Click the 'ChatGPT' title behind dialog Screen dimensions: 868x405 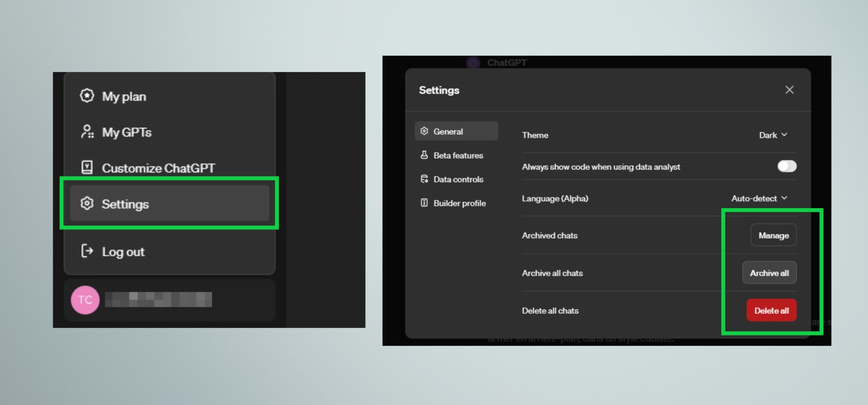[x=507, y=62]
